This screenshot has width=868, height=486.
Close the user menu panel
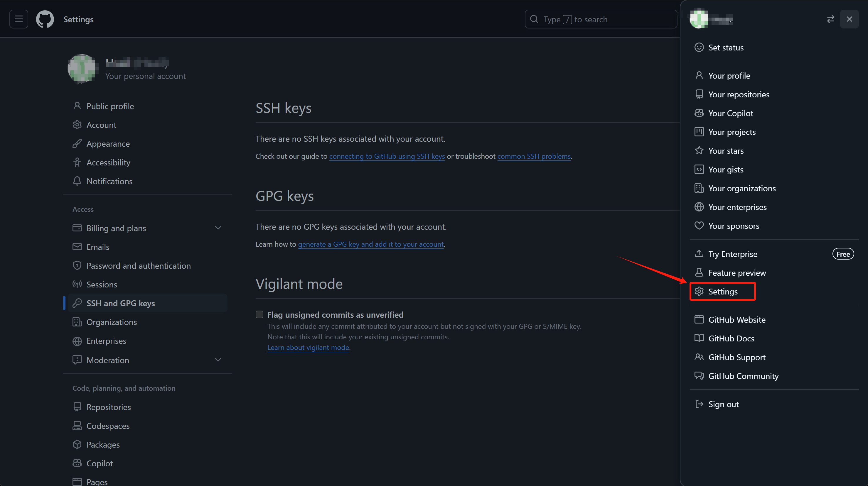849,19
